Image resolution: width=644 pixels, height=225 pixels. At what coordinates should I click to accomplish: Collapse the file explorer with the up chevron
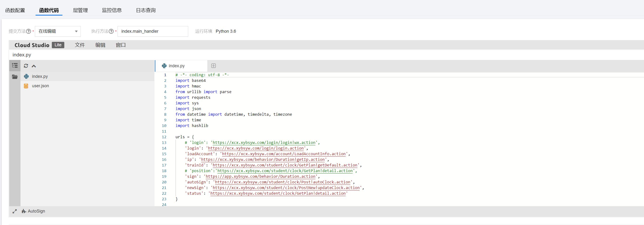tap(34, 66)
